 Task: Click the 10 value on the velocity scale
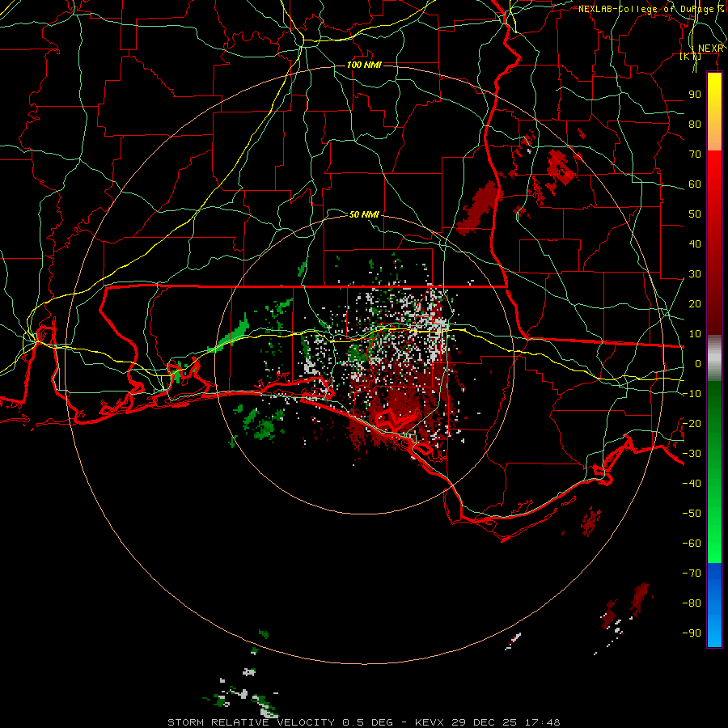(695, 334)
